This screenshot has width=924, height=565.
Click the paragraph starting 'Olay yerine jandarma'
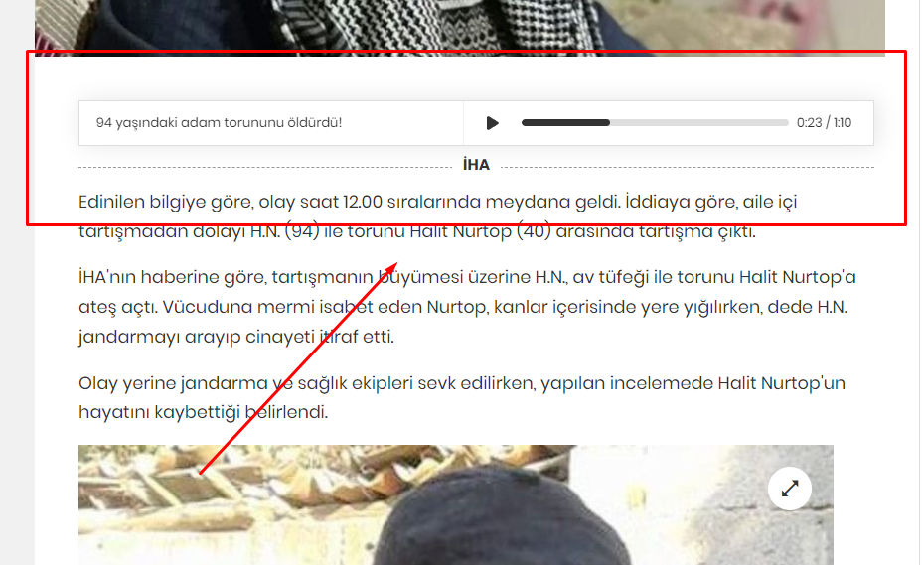click(x=461, y=397)
